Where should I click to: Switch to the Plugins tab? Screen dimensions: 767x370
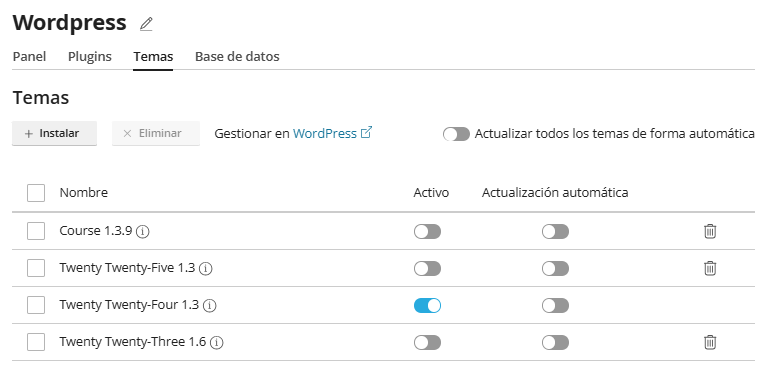pyautogui.click(x=90, y=57)
